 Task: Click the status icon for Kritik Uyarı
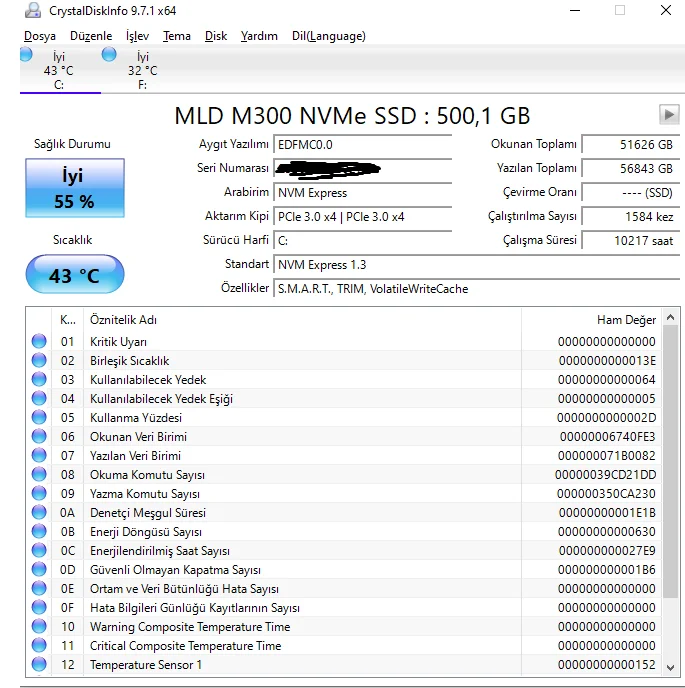pyautogui.click(x=39, y=341)
